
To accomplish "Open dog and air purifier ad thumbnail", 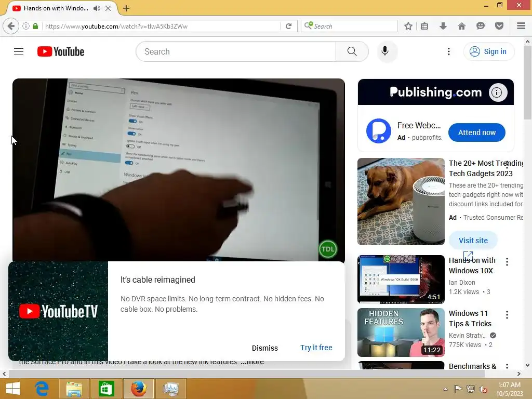I will point(401,202).
